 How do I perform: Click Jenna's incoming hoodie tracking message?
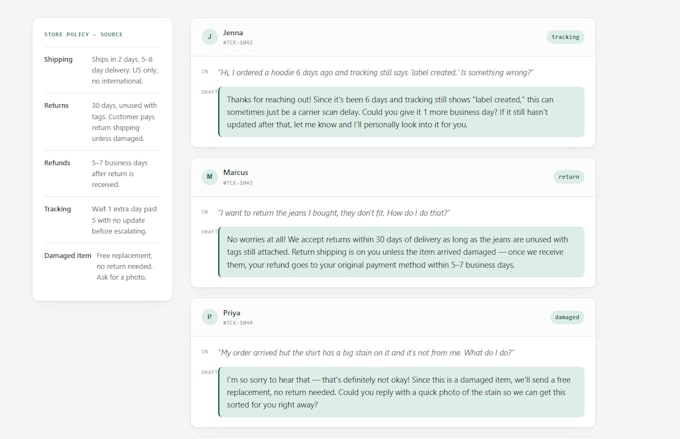(376, 72)
